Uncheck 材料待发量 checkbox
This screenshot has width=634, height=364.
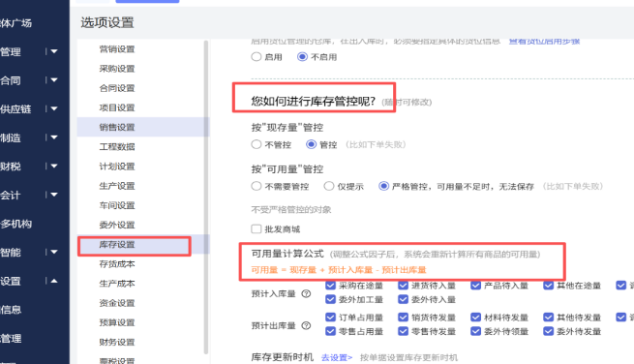pos(475,318)
